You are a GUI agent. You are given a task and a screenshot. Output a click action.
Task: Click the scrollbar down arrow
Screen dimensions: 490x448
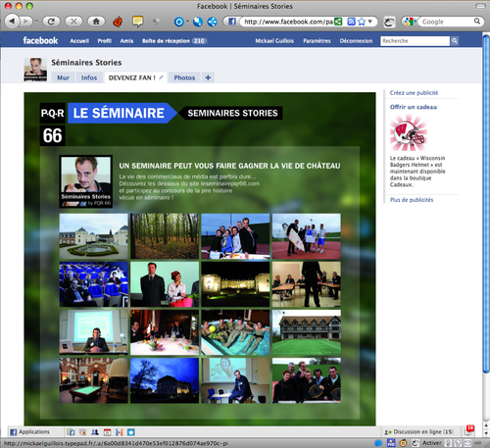point(486,433)
